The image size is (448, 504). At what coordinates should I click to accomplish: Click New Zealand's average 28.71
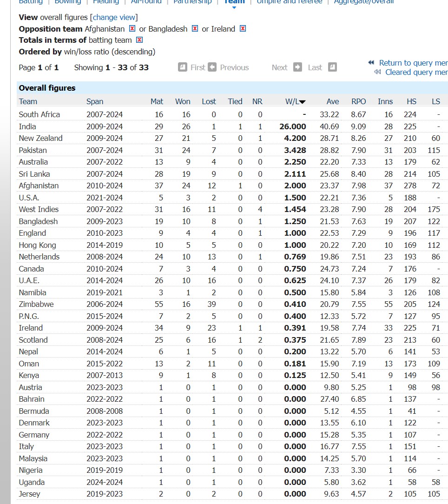[x=329, y=138]
